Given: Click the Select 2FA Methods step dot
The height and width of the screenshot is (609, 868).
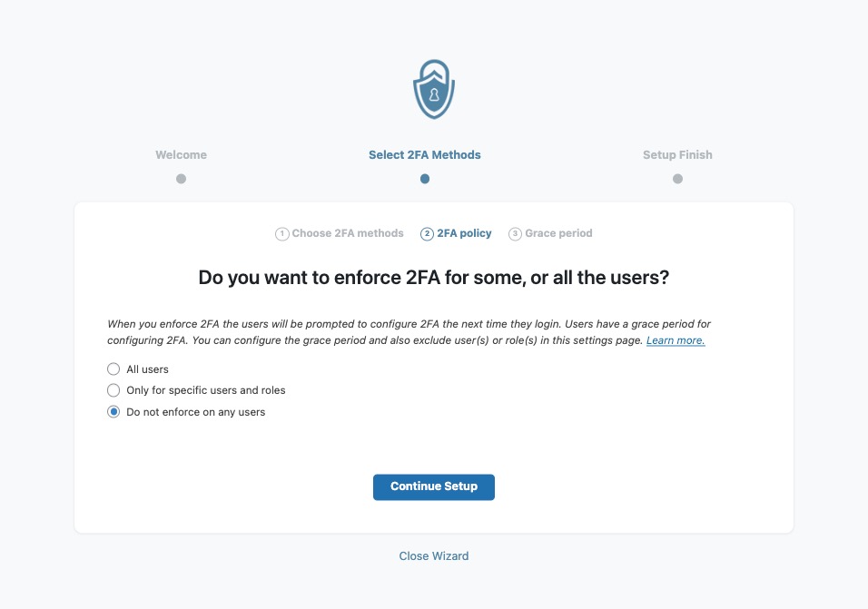Looking at the screenshot, I should tap(425, 179).
